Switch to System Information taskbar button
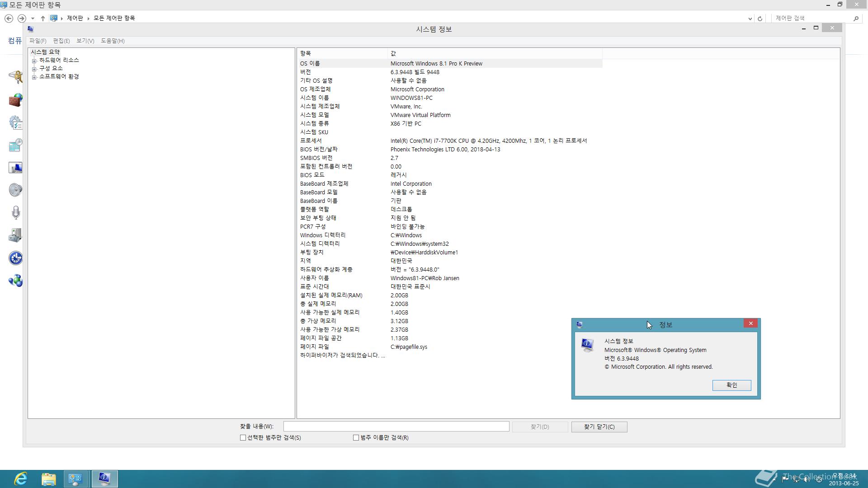 pyautogui.click(x=104, y=479)
